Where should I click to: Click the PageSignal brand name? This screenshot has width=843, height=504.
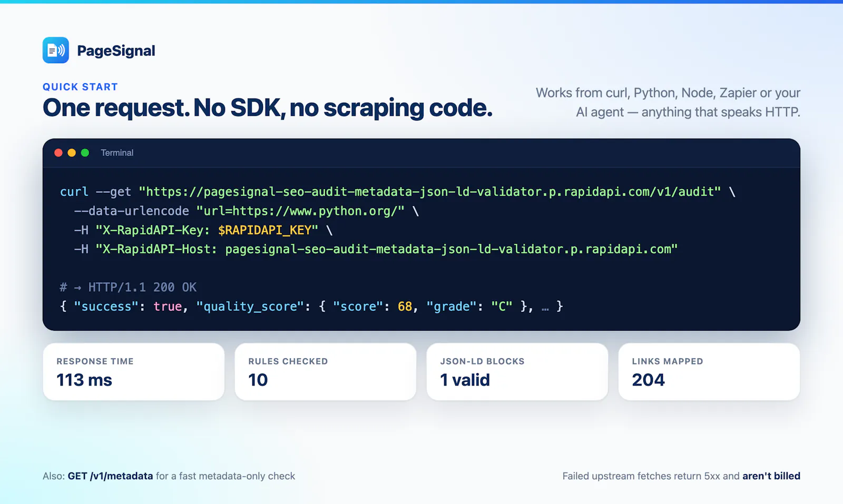[116, 51]
